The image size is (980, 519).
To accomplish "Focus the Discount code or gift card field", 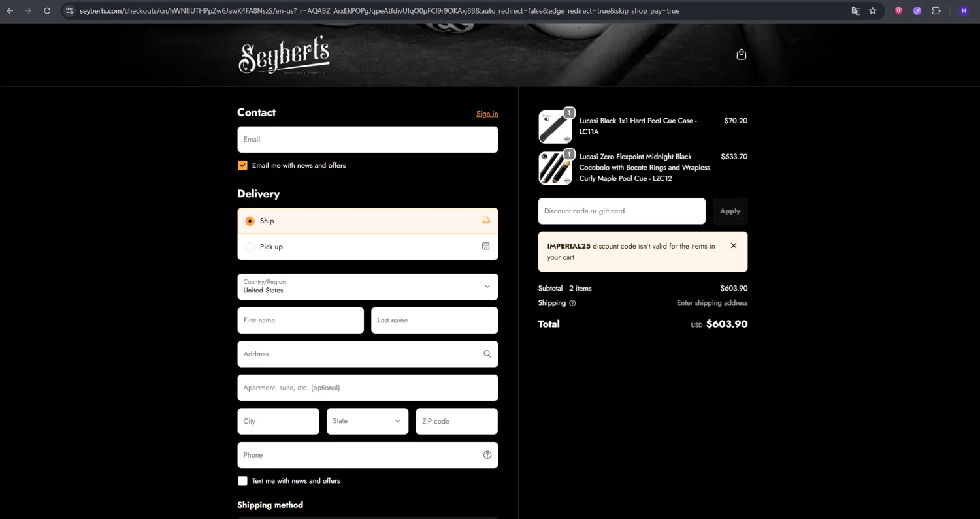I will click(622, 211).
